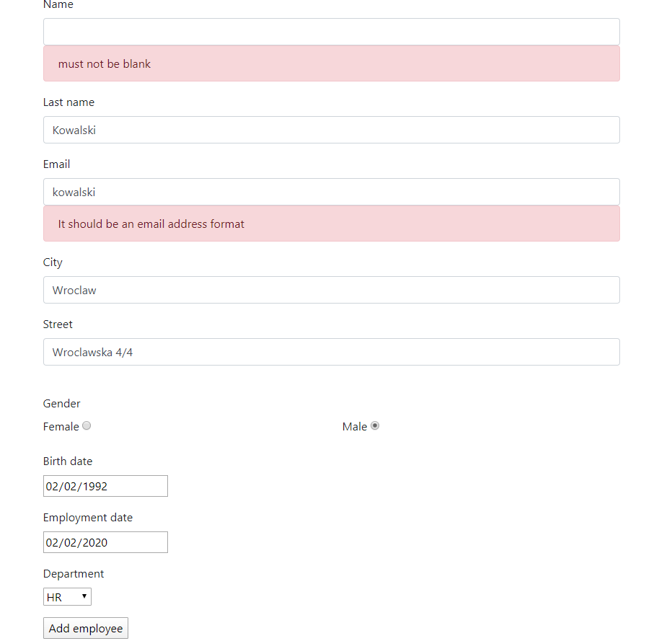This screenshot has width=672, height=641.
Task: Click the City field containing Wroclaw
Action: [331, 290]
